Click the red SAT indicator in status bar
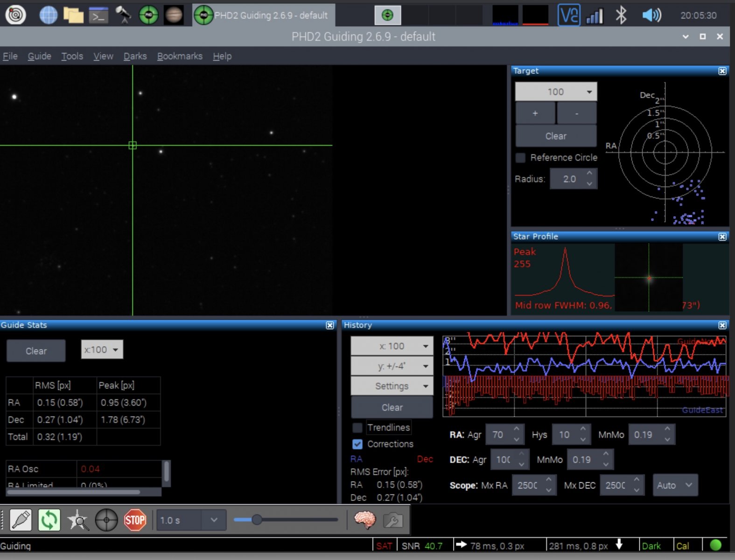This screenshot has height=560, width=735. pyautogui.click(x=384, y=546)
